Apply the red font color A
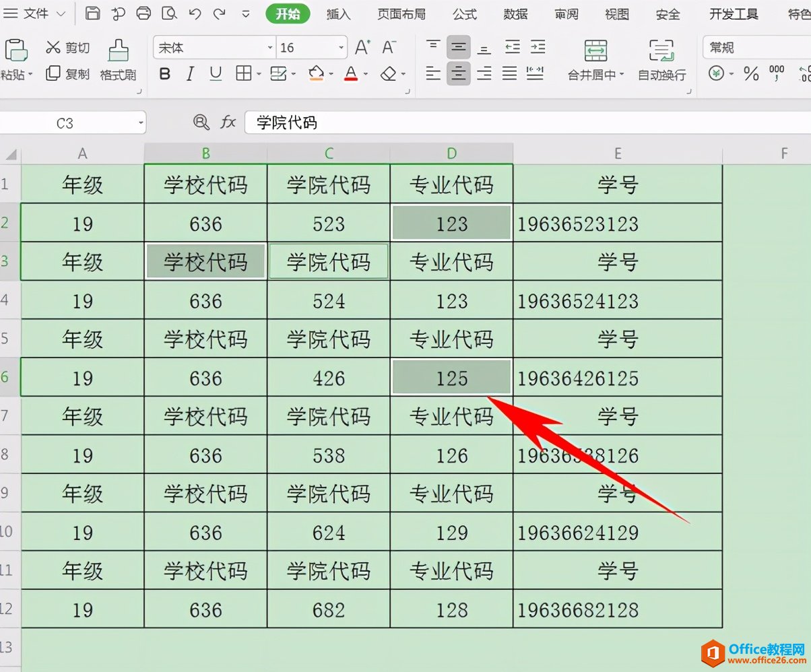Viewport: 811px width, 672px height. 350,73
